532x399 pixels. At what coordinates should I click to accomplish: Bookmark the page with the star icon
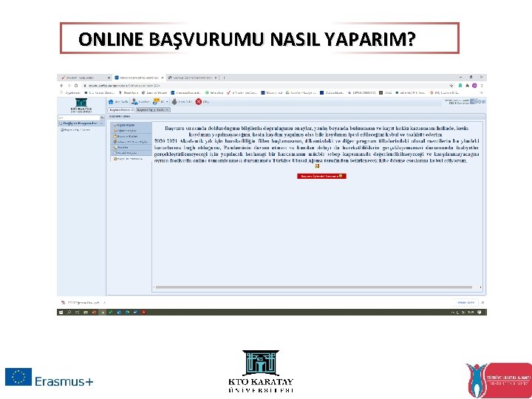[x=451, y=86]
